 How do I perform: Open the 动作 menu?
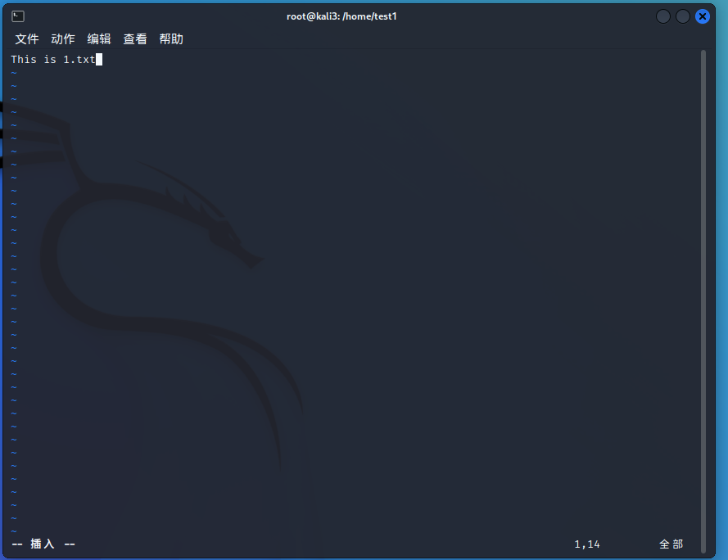point(63,39)
